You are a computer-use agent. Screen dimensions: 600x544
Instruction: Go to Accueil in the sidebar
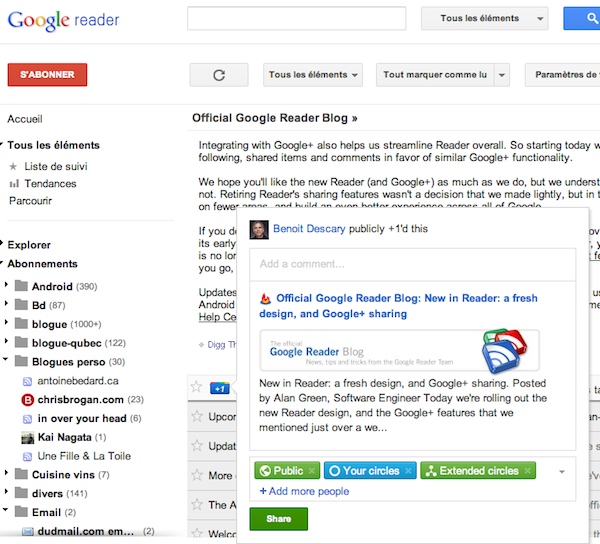click(25, 119)
